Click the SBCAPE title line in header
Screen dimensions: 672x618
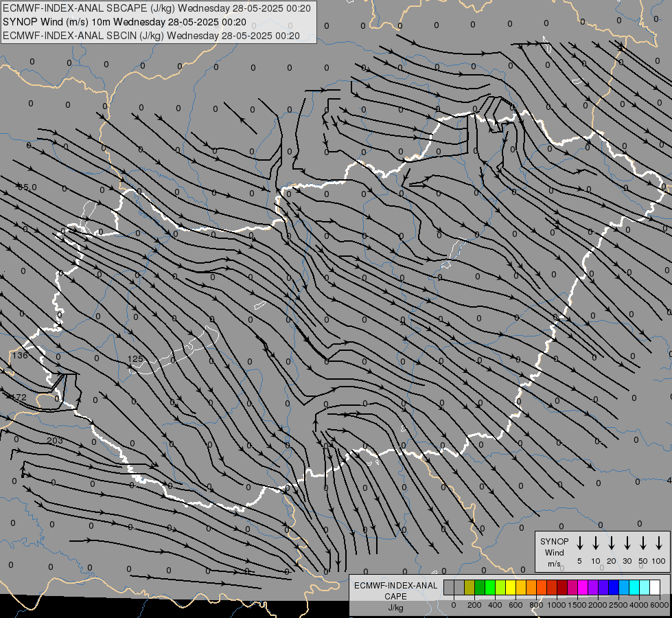pos(157,8)
